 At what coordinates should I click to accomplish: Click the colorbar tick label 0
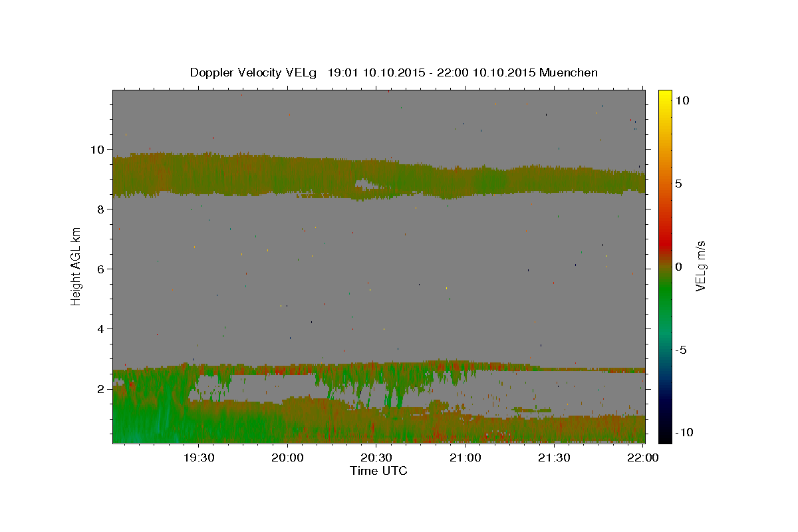click(x=678, y=267)
